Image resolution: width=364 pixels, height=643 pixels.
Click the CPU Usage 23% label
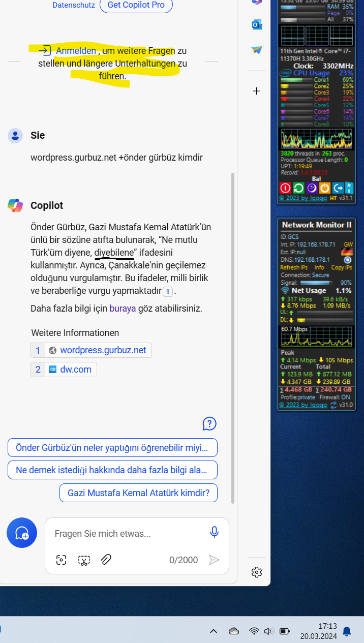click(x=317, y=73)
